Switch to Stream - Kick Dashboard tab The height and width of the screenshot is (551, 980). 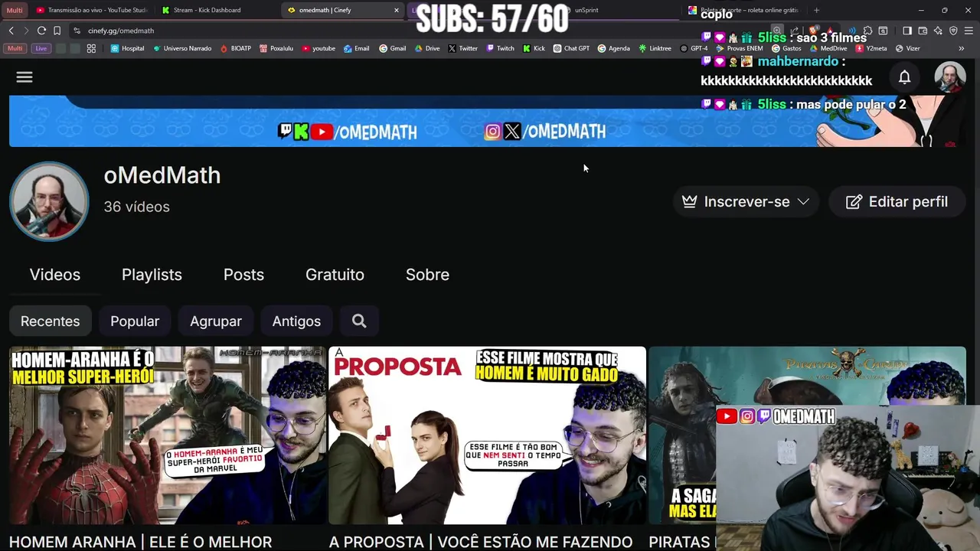(x=217, y=10)
